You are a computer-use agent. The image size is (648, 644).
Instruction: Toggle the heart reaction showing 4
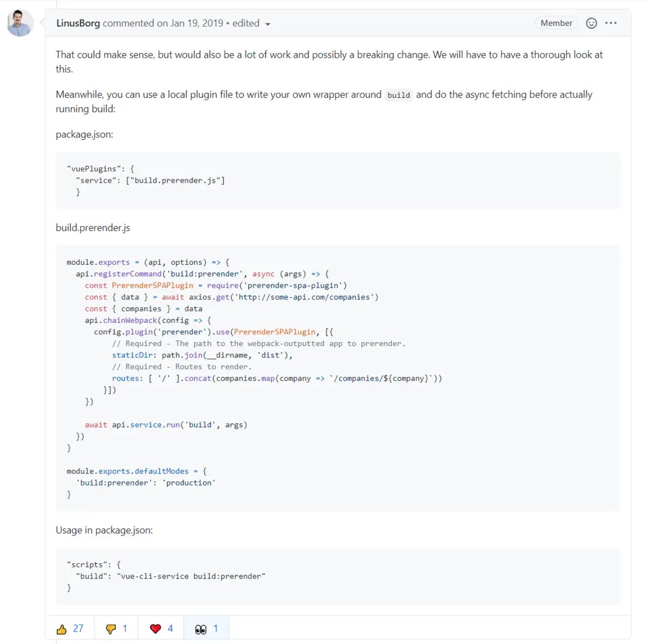[x=160, y=627]
